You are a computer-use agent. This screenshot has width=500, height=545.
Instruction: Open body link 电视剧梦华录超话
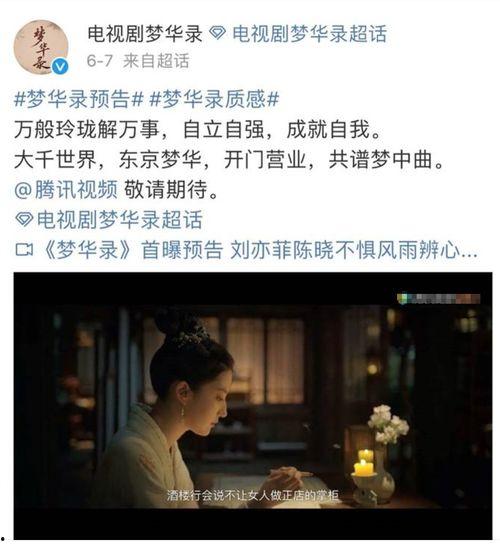[119, 220]
